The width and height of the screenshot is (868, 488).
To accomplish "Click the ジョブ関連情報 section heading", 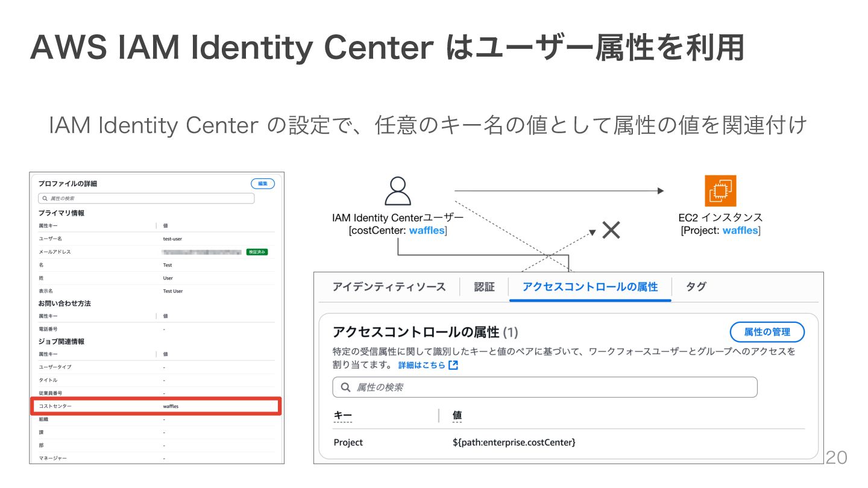I will pyautogui.click(x=61, y=342).
